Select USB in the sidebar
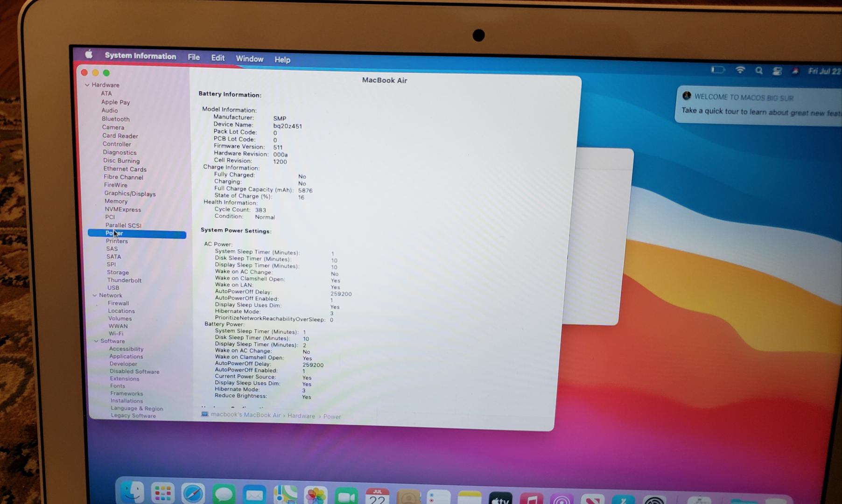 point(113,288)
